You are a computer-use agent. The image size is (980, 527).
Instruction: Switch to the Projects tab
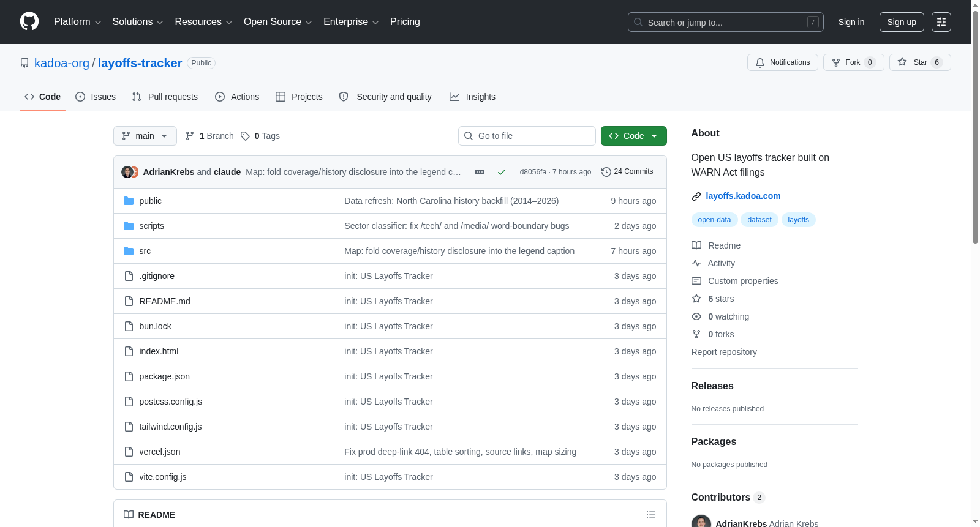[x=299, y=97]
